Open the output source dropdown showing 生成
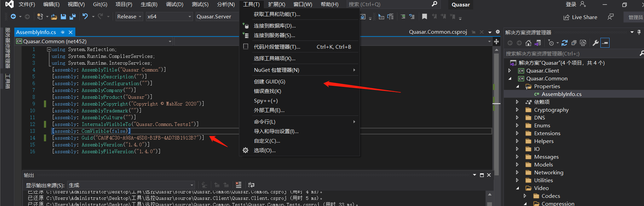The height and width of the screenshot is (206, 644). coord(131,185)
